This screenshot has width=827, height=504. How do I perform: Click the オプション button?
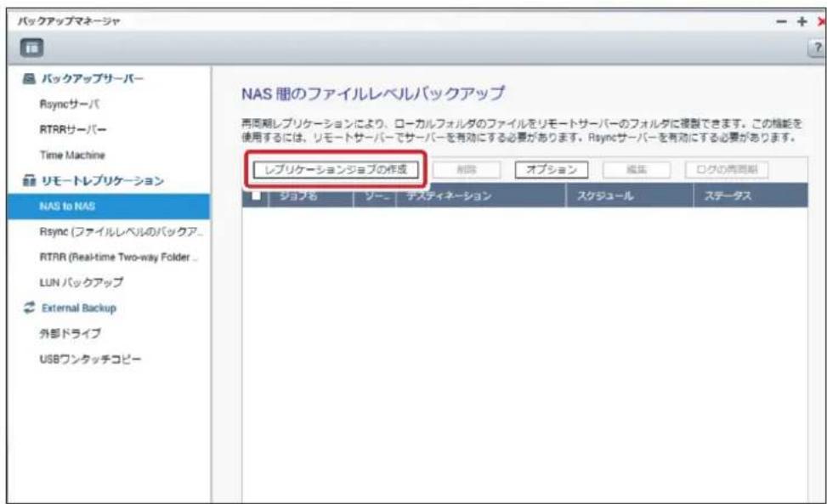pyautogui.click(x=551, y=170)
